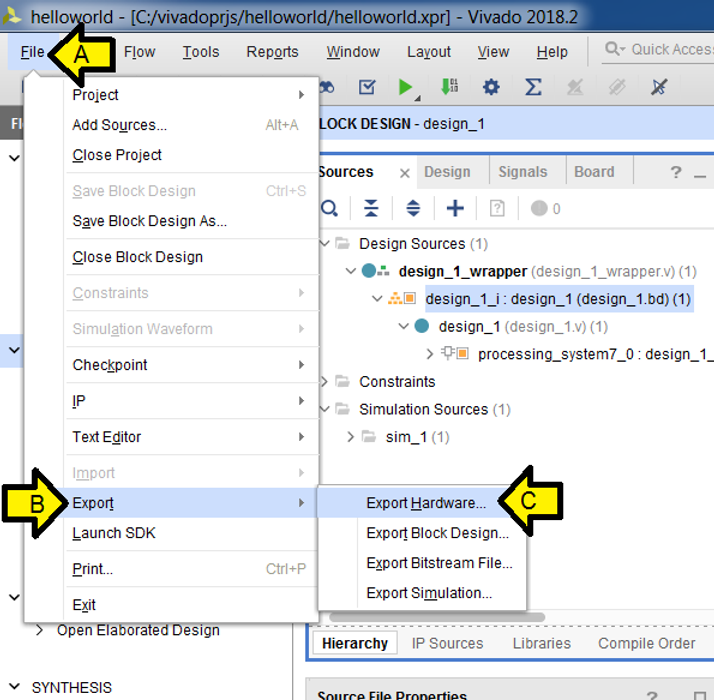The image size is (714, 700).
Task: Expand the processing_system7_0 tree node
Action: [430, 354]
